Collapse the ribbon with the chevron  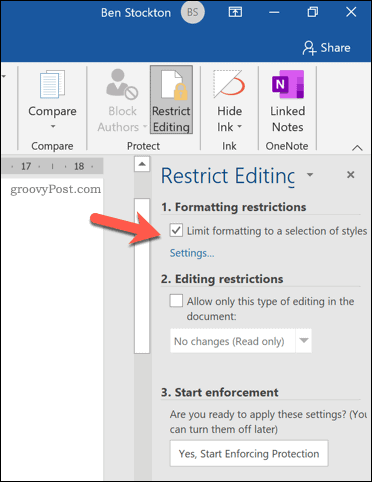click(357, 147)
